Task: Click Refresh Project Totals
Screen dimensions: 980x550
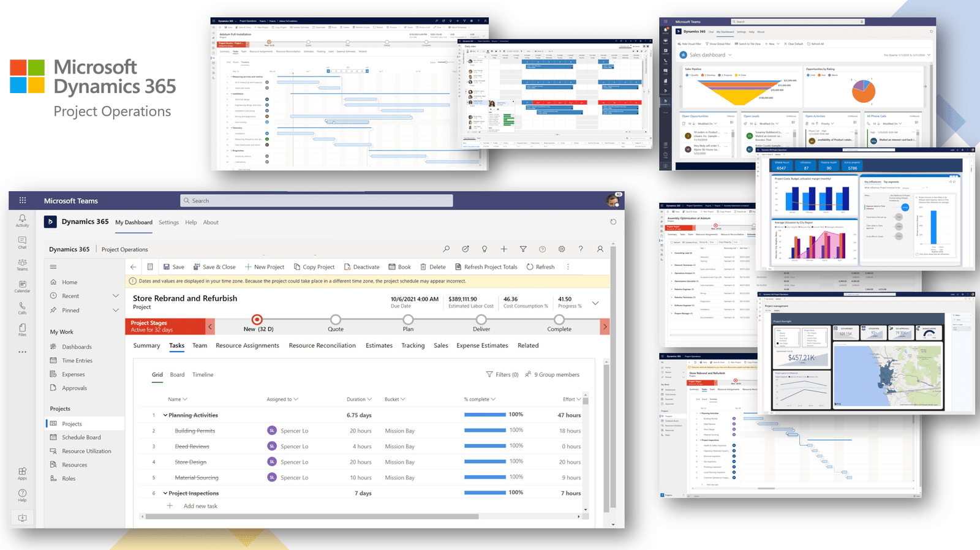Action: point(486,267)
